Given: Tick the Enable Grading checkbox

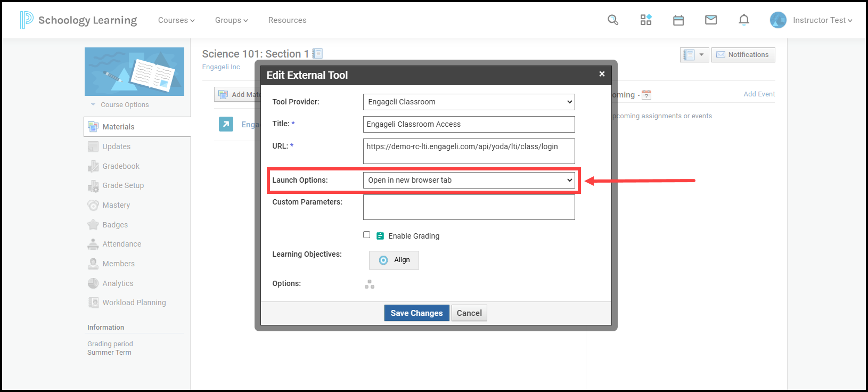Looking at the screenshot, I should click(367, 235).
